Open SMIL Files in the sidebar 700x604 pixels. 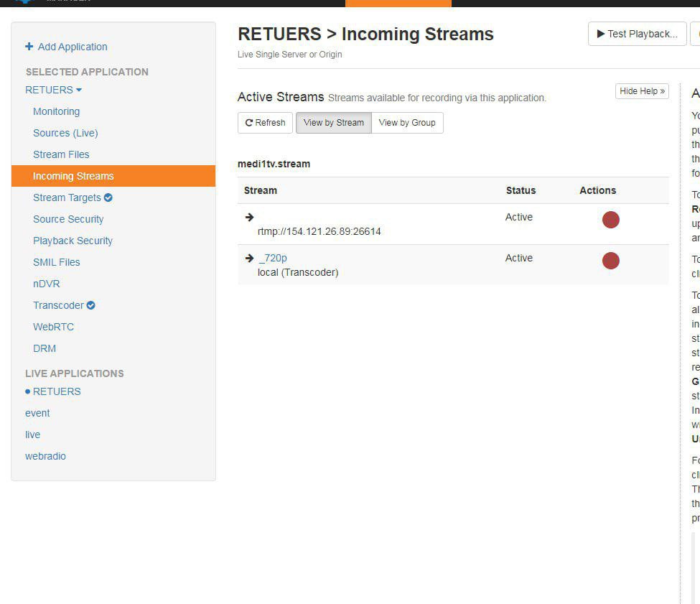tap(56, 262)
